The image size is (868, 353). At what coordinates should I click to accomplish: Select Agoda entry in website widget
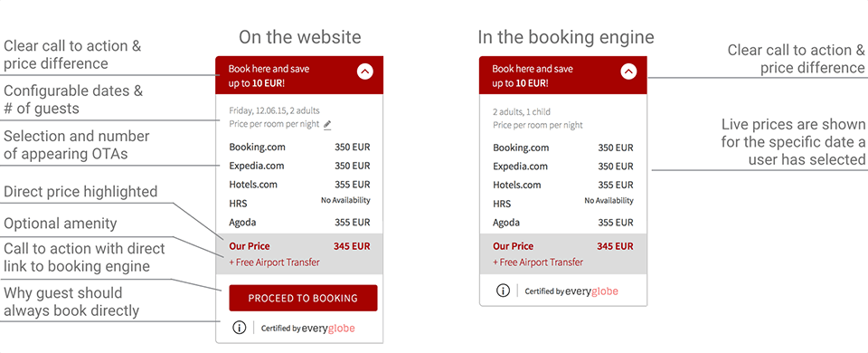coord(299,223)
